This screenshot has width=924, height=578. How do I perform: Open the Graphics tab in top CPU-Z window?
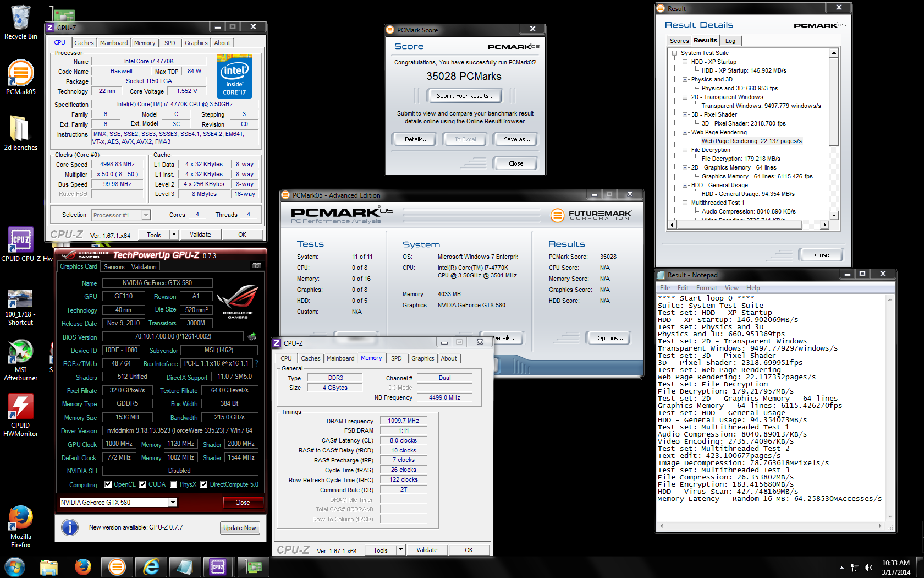pyautogui.click(x=196, y=43)
